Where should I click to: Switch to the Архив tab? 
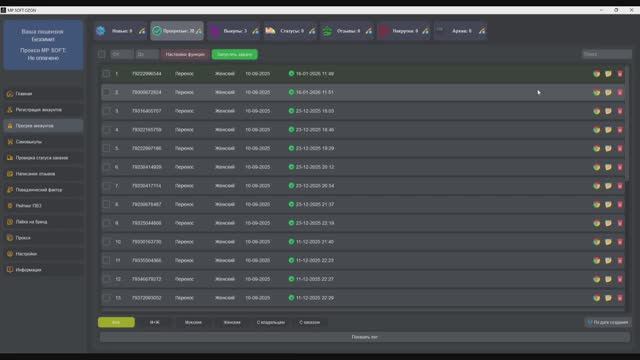(x=461, y=31)
